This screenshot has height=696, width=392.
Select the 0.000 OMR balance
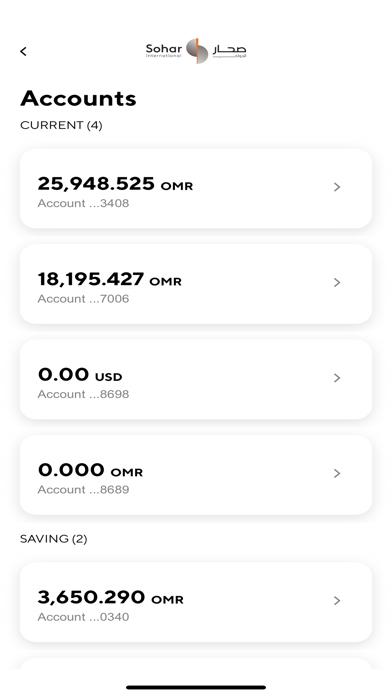90,470
